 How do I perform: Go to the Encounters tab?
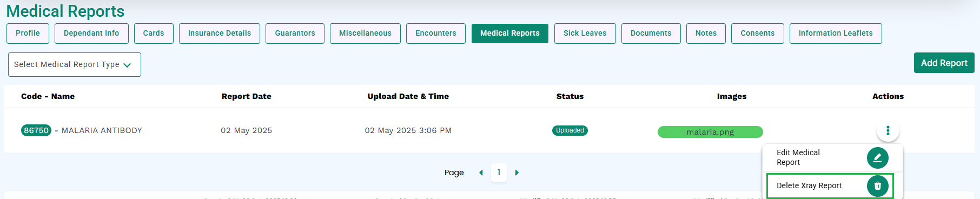pyautogui.click(x=436, y=33)
